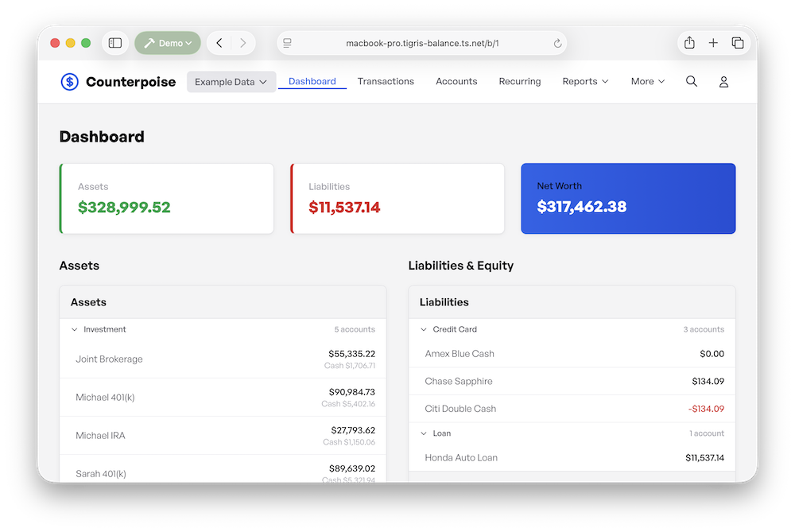Open the More dropdown menu
The image size is (795, 532).
(x=647, y=81)
